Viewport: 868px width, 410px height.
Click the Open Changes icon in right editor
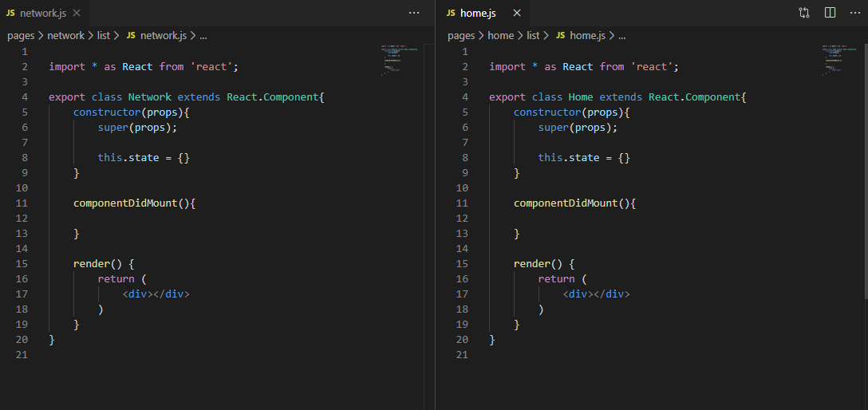tap(803, 13)
